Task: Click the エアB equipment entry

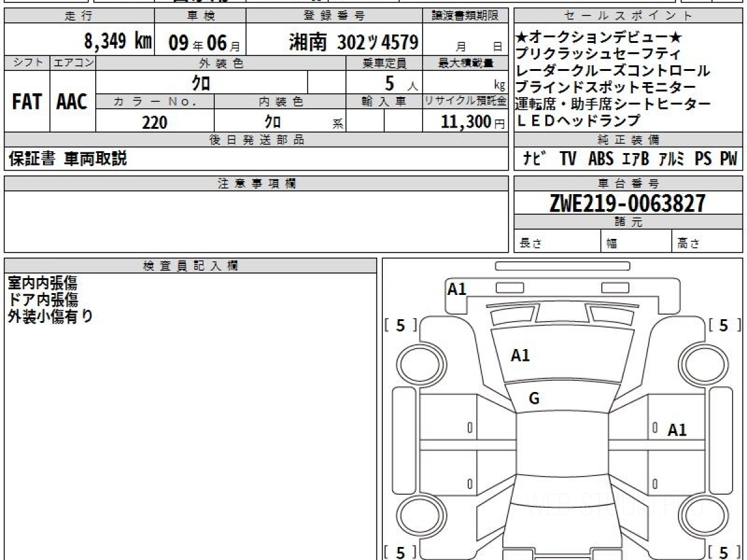Action: pos(635,159)
